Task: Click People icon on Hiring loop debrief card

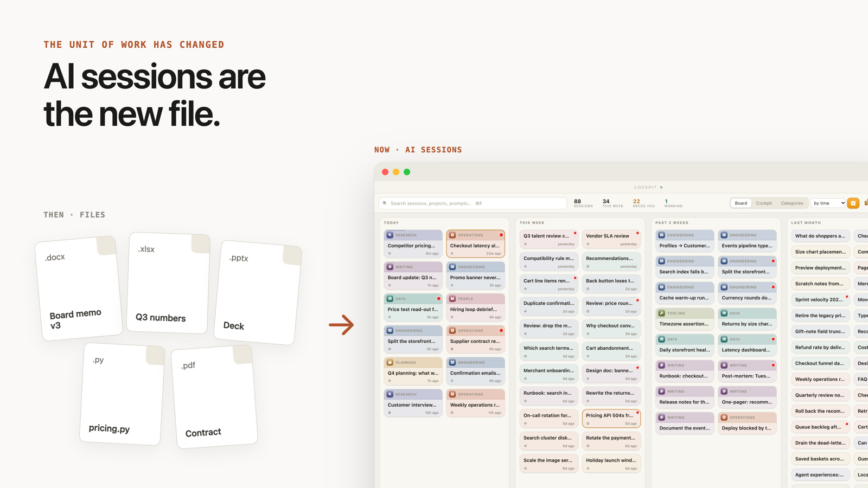Action: click(x=452, y=299)
